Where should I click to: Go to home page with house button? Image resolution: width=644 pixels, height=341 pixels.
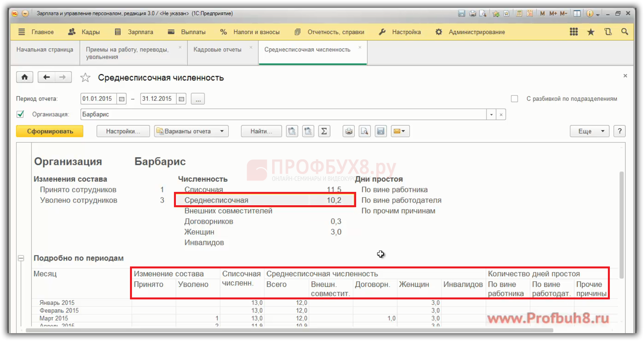pyautogui.click(x=24, y=77)
